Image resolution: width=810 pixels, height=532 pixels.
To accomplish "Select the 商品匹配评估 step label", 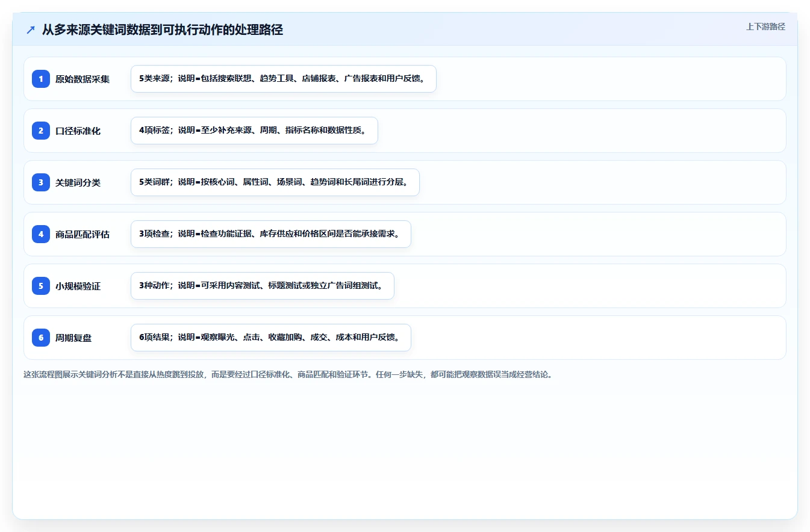I will click(x=83, y=234).
